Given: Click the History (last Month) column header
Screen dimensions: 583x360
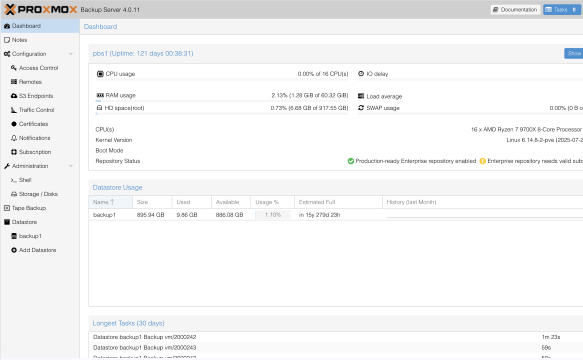Looking at the screenshot, I should [483, 202].
